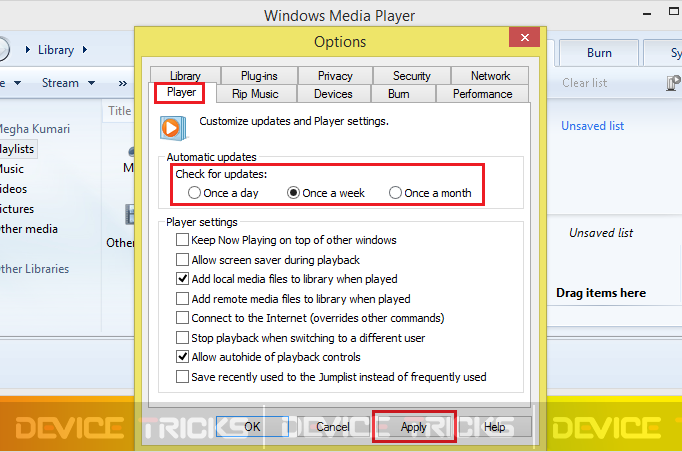Image resolution: width=682 pixels, height=452 pixels.
Task: Open the Stream dropdown menu
Action: pos(68,83)
